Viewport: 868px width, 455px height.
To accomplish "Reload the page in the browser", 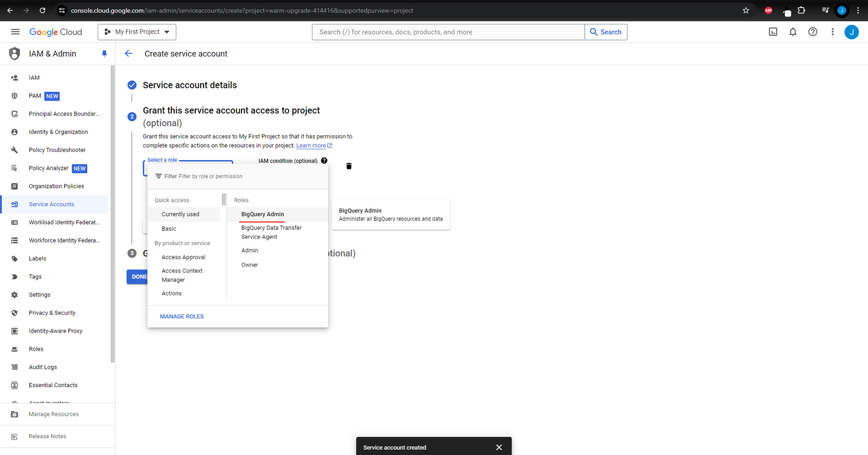I will (x=42, y=10).
